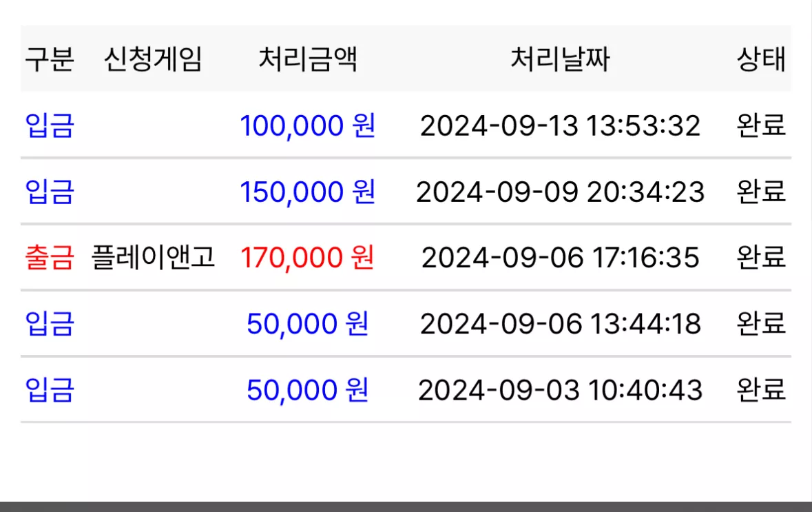Click the red 출금 label

pyautogui.click(x=50, y=258)
